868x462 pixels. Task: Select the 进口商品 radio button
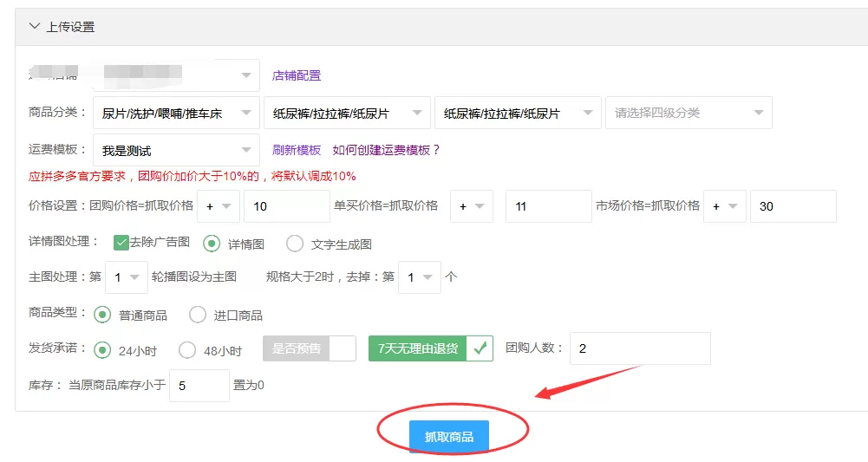click(198, 315)
